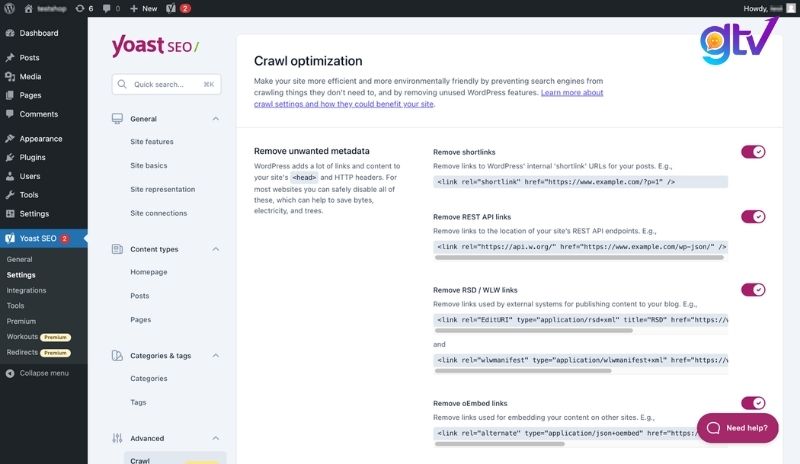The width and height of the screenshot is (800, 464).
Task: Click horizontal scrollbar under wlwmanifest code
Action: point(523,371)
